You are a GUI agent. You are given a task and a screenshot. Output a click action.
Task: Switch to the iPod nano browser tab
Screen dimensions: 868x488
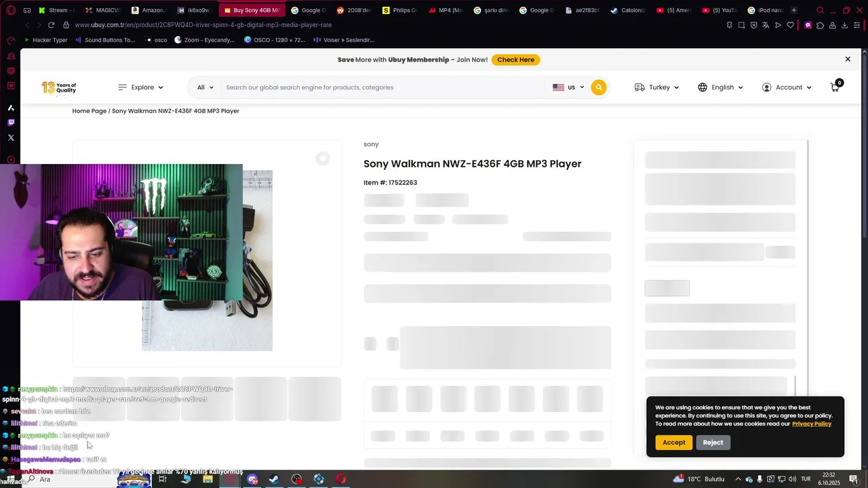tap(765, 10)
